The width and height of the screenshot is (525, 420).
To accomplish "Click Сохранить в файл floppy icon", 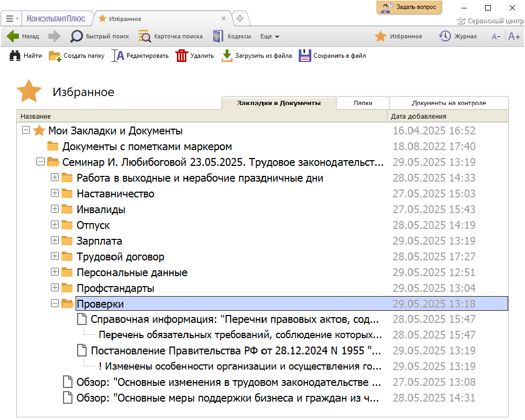I will (304, 56).
